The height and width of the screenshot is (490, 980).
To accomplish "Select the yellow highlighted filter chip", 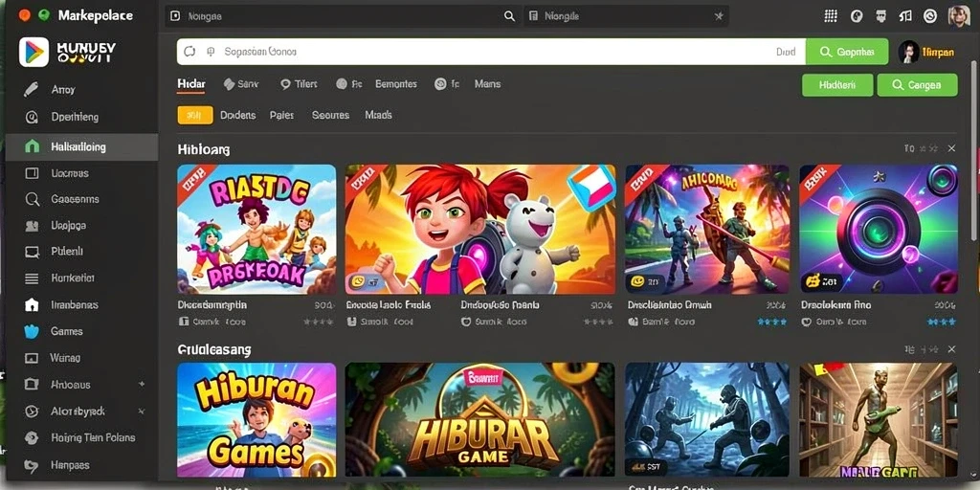I will point(195,115).
